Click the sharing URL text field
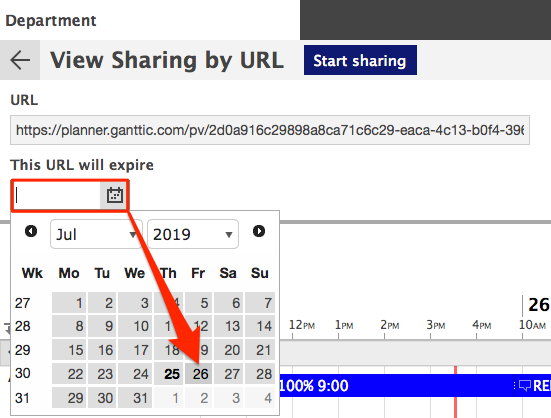Viewport: 551px width, 418px height. (x=270, y=130)
